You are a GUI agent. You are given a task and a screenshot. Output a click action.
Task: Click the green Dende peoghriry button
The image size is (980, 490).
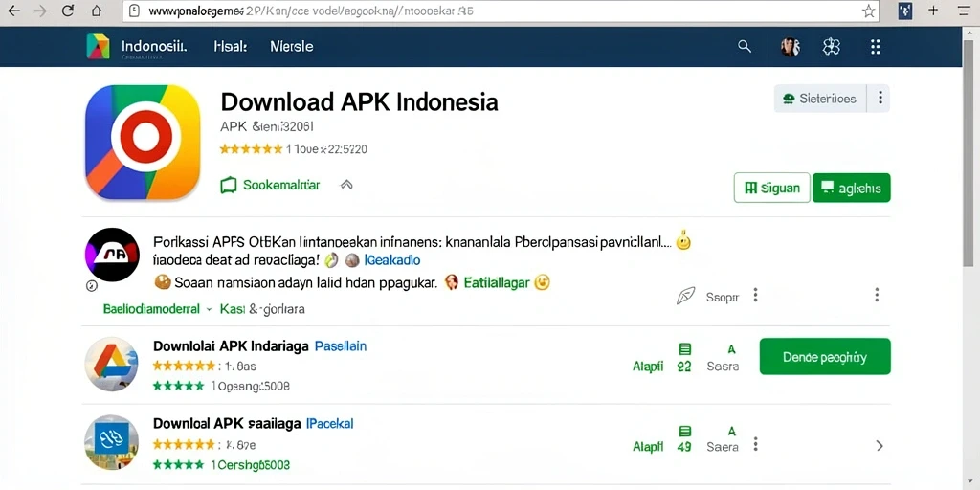(x=825, y=357)
